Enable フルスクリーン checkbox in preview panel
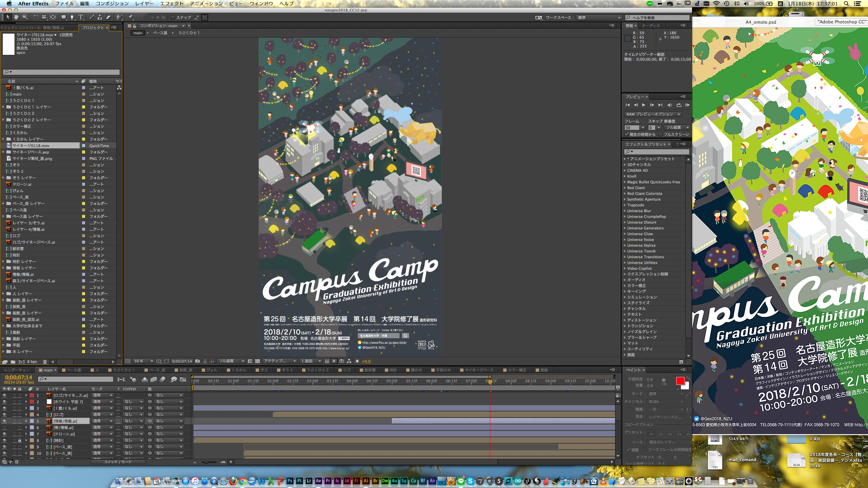 click(660, 135)
